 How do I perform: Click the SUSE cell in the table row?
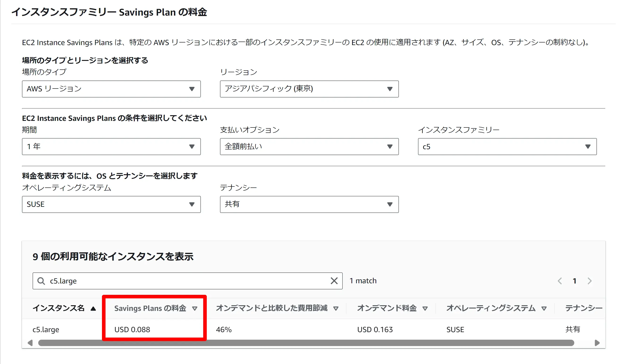[455, 330]
